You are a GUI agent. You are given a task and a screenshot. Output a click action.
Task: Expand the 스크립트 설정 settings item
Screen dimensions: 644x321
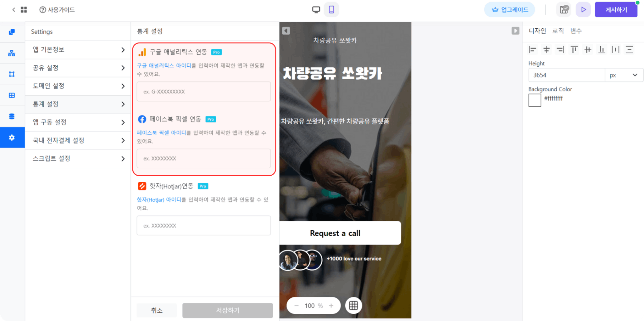click(78, 159)
